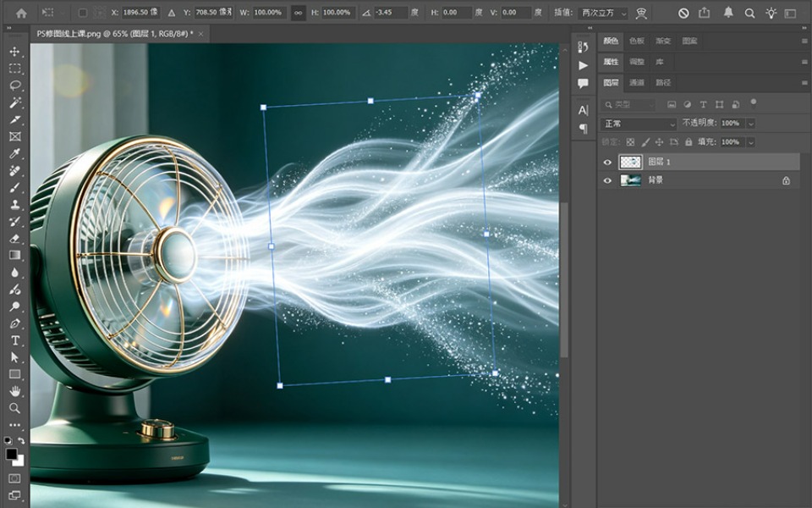The width and height of the screenshot is (812, 508).
Task: Click the rotation angle input field
Action: click(x=391, y=13)
